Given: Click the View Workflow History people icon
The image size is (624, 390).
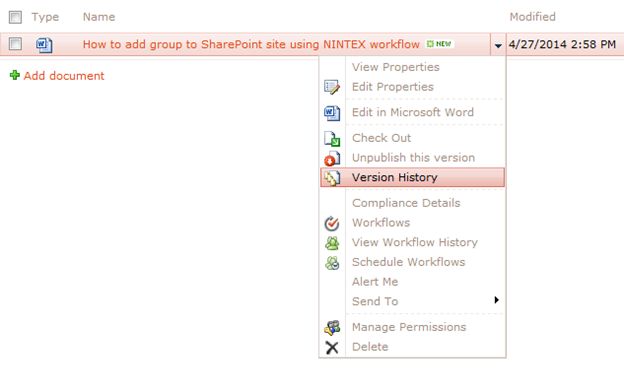Looking at the screenshot, I should (332, 243).
